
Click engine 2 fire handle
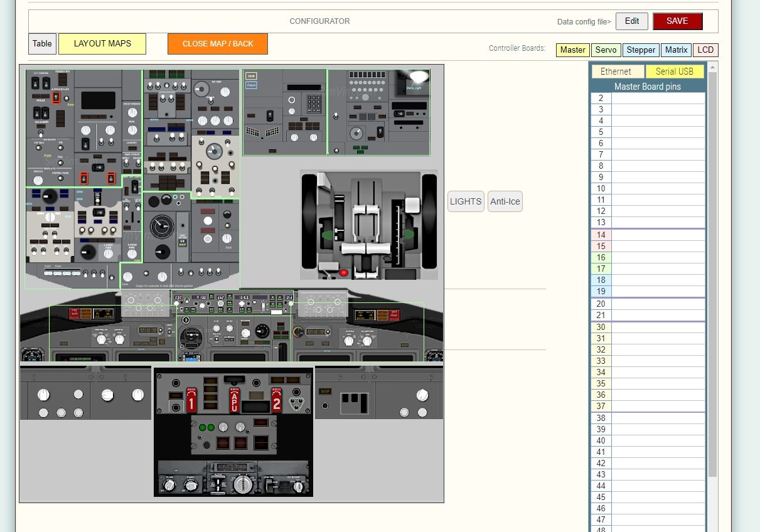point(277,400)
